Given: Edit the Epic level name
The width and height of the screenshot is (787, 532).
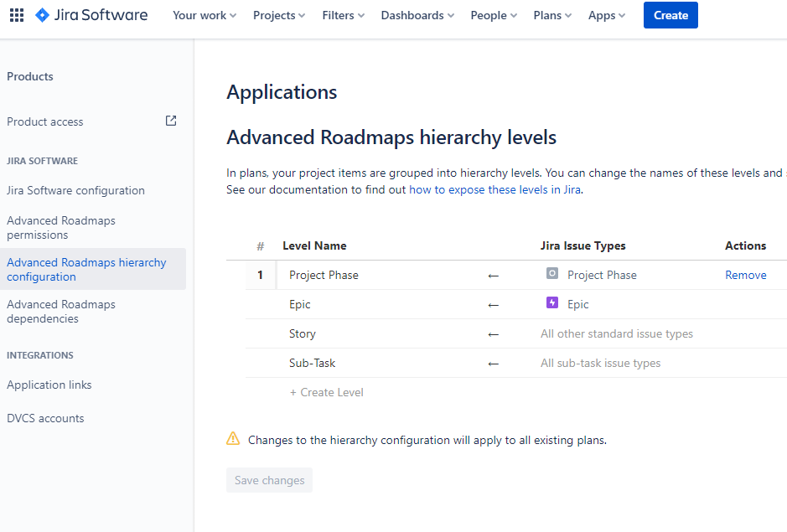Looking at the screenshot, I should click(x=300, y=305).
